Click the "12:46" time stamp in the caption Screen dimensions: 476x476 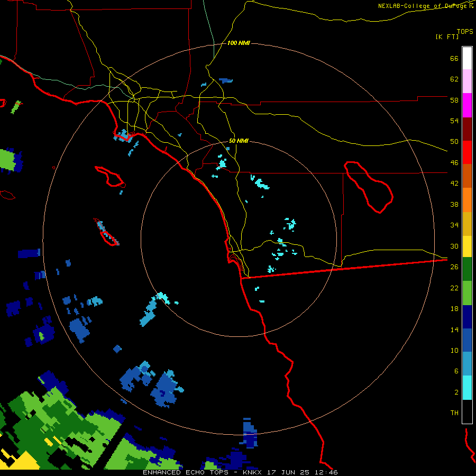[326, 472]
